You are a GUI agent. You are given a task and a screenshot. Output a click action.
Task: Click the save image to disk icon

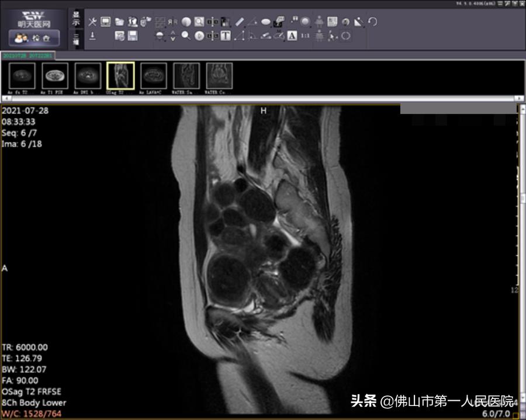click(x=119, y=36)
